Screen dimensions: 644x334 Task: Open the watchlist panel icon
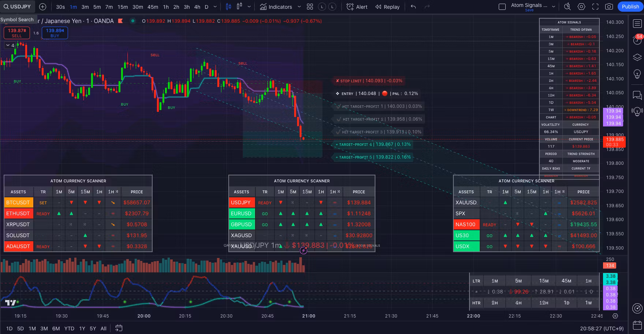pos(637,24)
